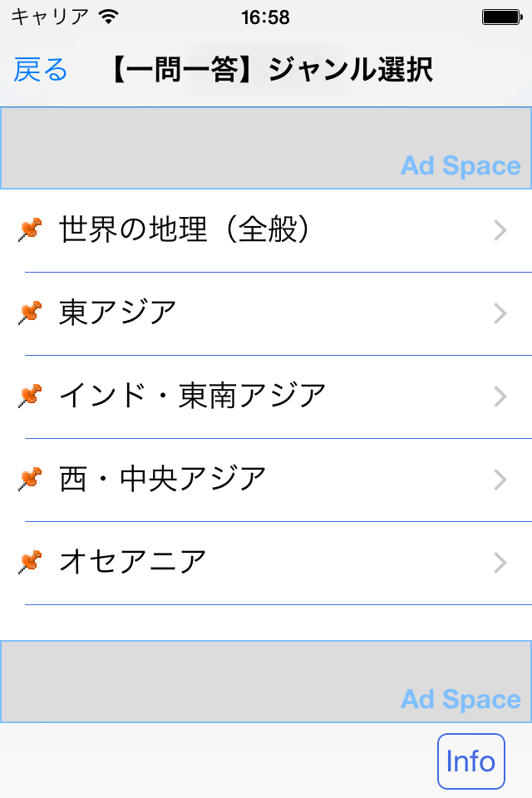This screenshot has height=798, width=532.
Task: Choose the 東アジア genre
Action: 118,313
